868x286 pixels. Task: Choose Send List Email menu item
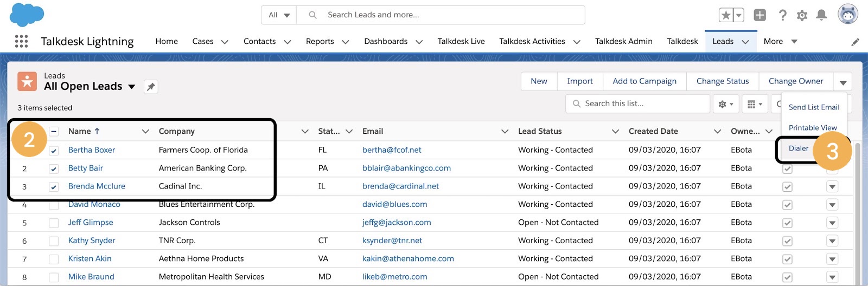814,107
